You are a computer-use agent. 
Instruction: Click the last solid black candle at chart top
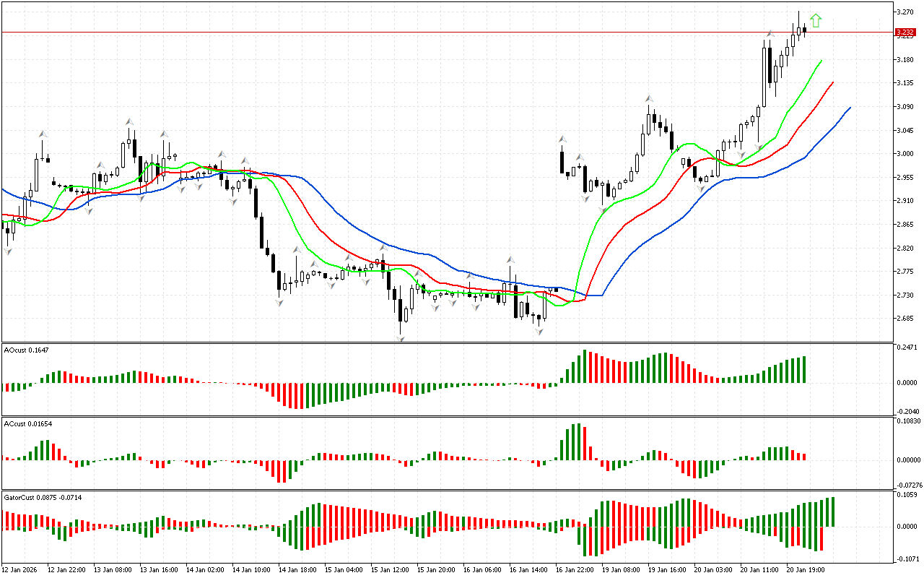tap(804, 30)
